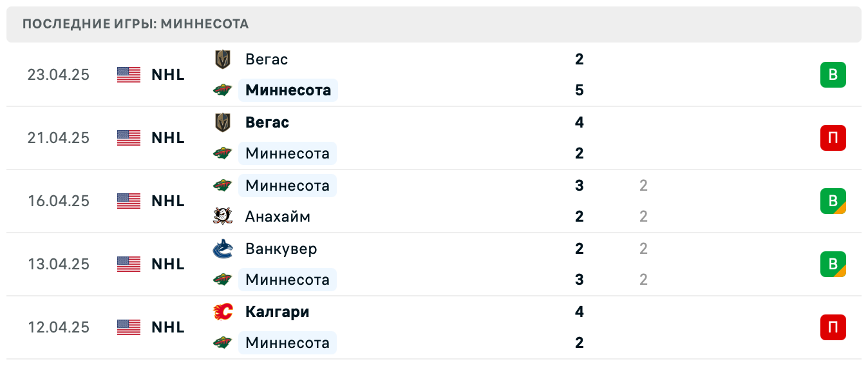Click Minnesota's score 5 in 23.04.25 match
This screenshot has height=366, width=868.
[579, 90]
